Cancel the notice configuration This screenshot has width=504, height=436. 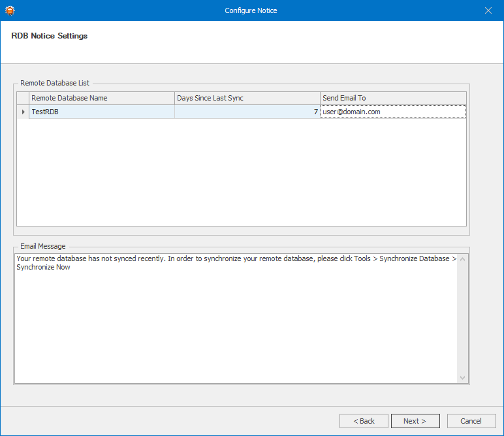471,421
